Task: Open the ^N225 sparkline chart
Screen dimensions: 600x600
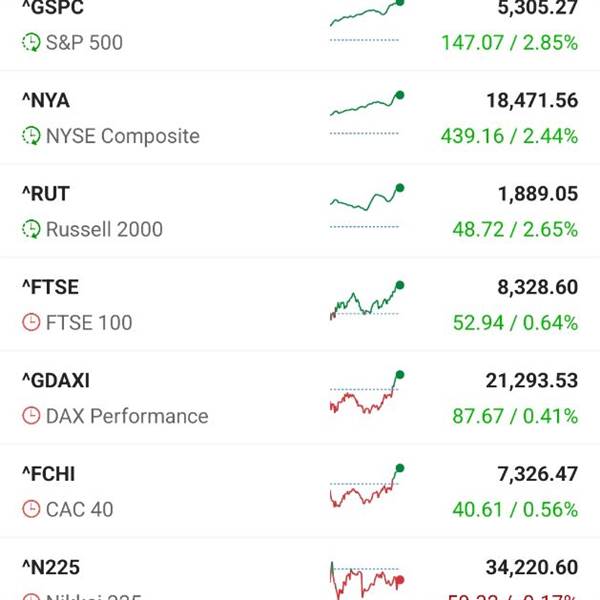Action: click(367, 580)
